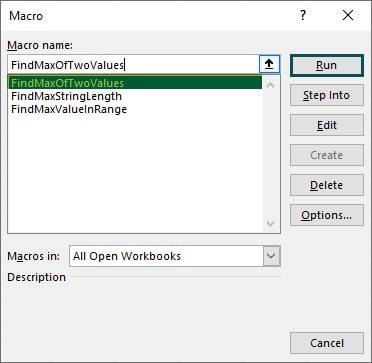372x363 pixels.
Task: Focus the Macro name text field
Action: coord(133,65)
